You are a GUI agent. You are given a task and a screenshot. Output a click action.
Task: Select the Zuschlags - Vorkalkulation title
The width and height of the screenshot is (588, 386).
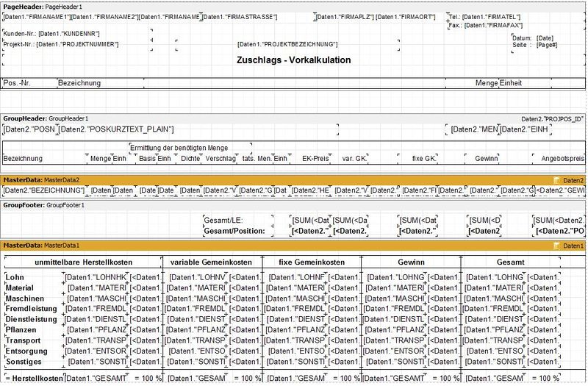pyautogui.click(x=293, y=60)
